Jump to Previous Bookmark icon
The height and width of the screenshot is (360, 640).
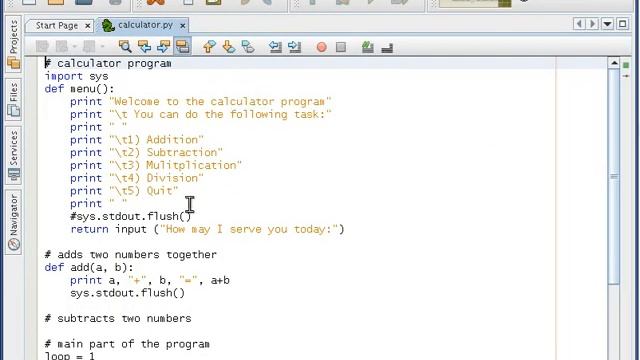[209, 47]
